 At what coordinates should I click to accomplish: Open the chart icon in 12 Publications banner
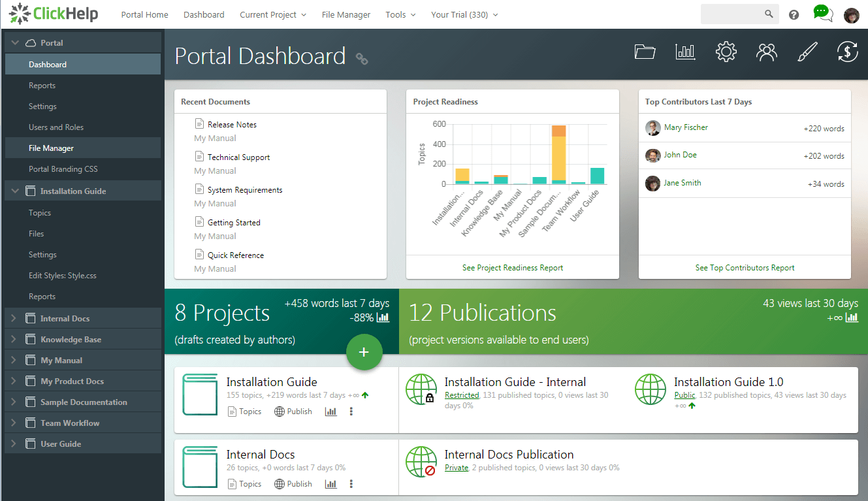tap(852, 317)
